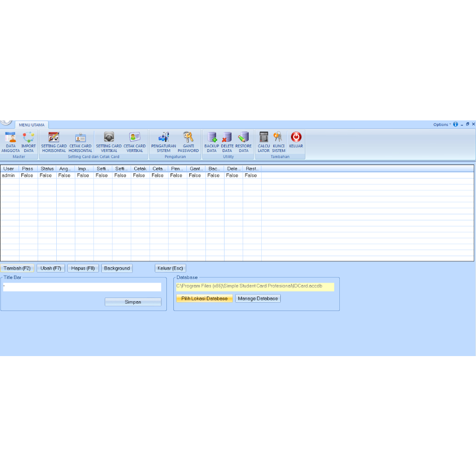The image size is (476, 476).
Task: Click the Ubah (F7) button
Action: point(51,268)
